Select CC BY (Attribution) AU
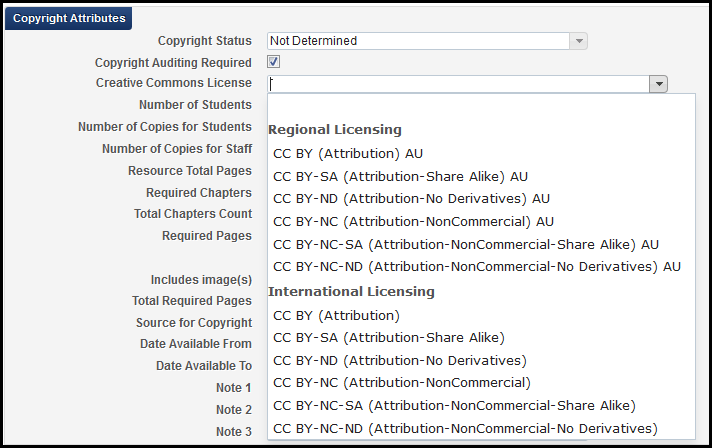This screenshot has height=448, width=712. [x=481, y=153]
